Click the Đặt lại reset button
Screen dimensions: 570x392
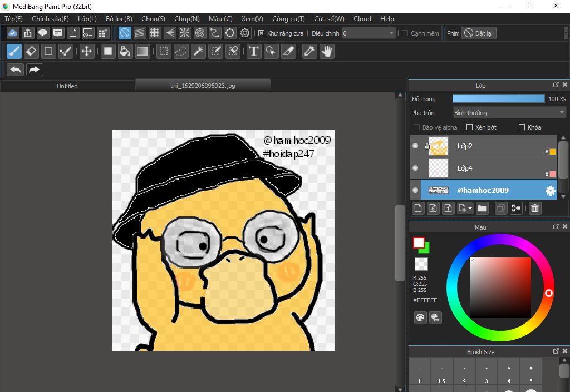[x=479, y=33]
